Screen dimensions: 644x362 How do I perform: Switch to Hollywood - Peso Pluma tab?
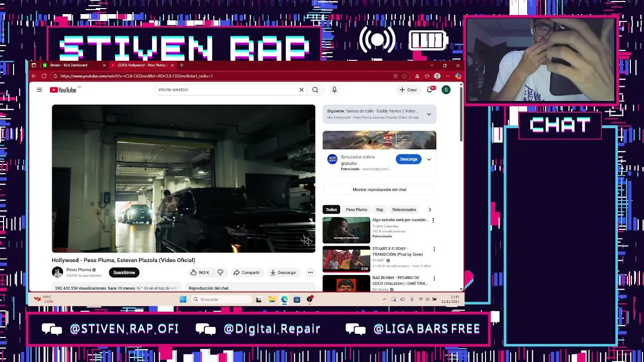tap(142, 65)
